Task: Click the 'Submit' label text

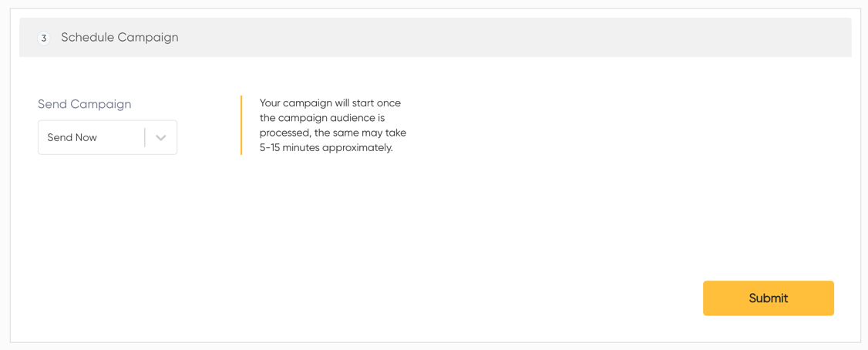Action: (769, 298)
